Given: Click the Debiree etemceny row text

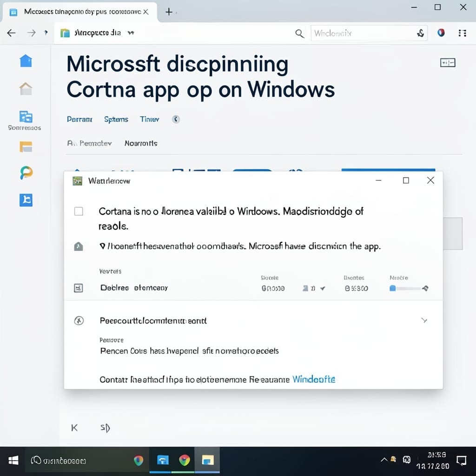Looking at the screenshot, I should pyautogui.click(x=134, y=288).
